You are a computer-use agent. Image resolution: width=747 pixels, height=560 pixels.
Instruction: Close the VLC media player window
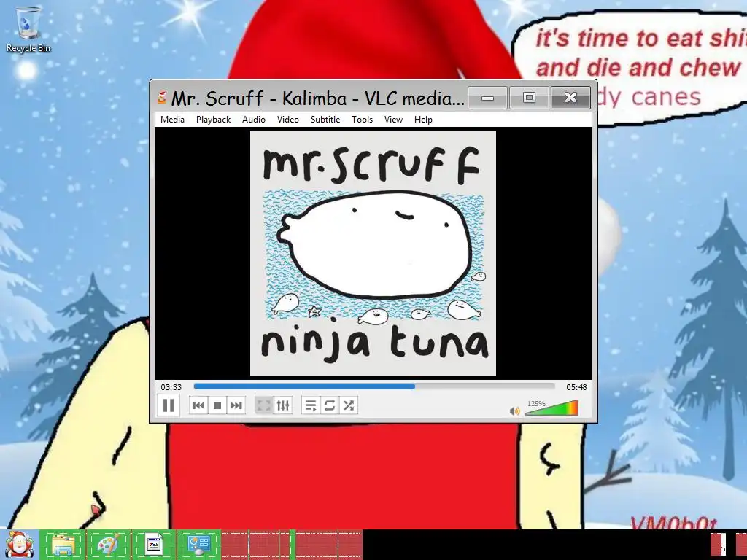[570, 98]
